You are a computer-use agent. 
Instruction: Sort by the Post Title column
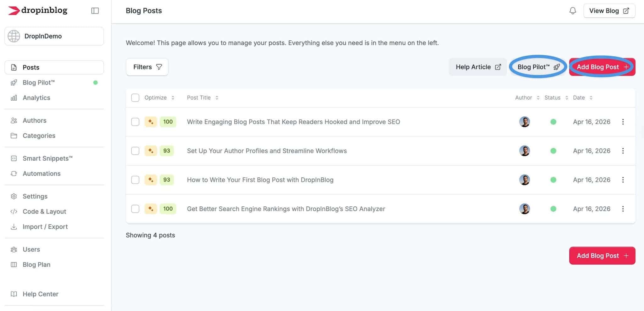tap(203, 97)
